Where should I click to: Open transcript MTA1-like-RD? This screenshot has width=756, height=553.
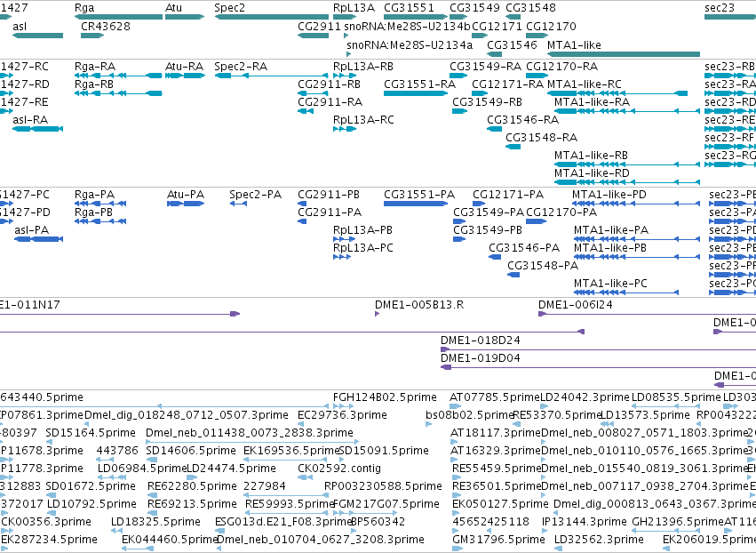(x=627, y=182)
